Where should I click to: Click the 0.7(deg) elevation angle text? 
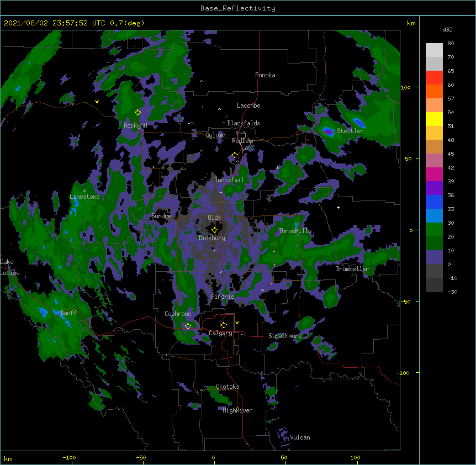point(127,23)
